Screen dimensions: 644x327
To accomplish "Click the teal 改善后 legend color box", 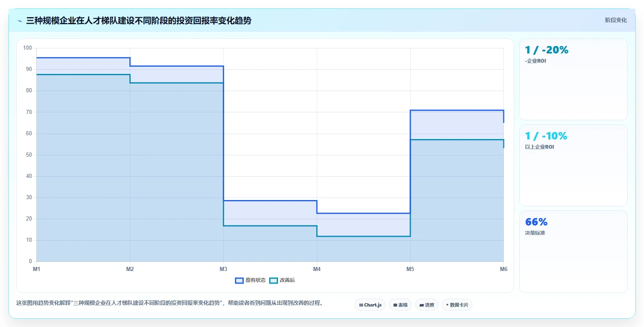I will click(273, 280).
